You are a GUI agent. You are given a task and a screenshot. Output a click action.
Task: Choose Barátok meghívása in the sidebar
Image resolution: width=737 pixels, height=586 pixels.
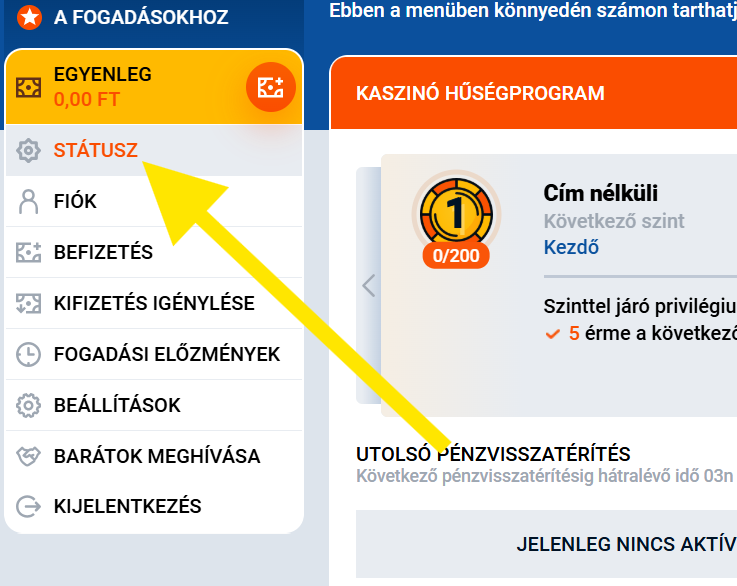pyautogui.click(x=156, y=456)
